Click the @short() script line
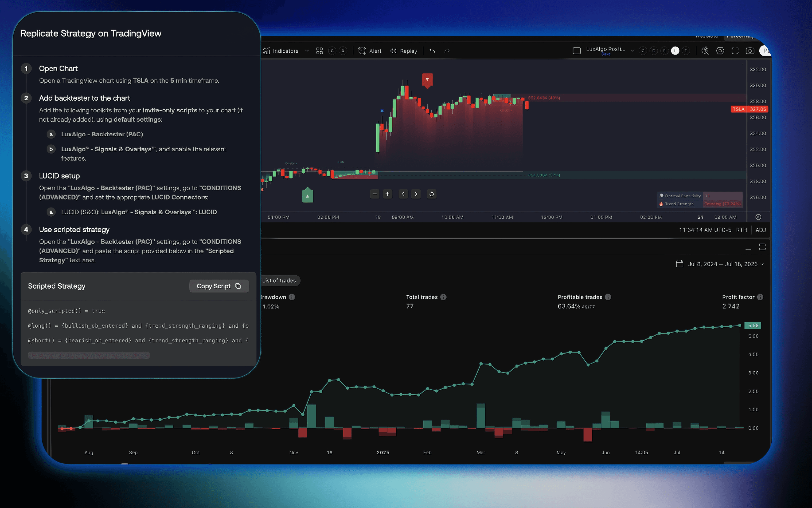 click(138, 341)
